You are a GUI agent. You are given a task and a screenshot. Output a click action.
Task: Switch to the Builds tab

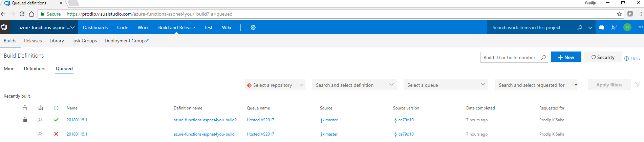[10, 41]
